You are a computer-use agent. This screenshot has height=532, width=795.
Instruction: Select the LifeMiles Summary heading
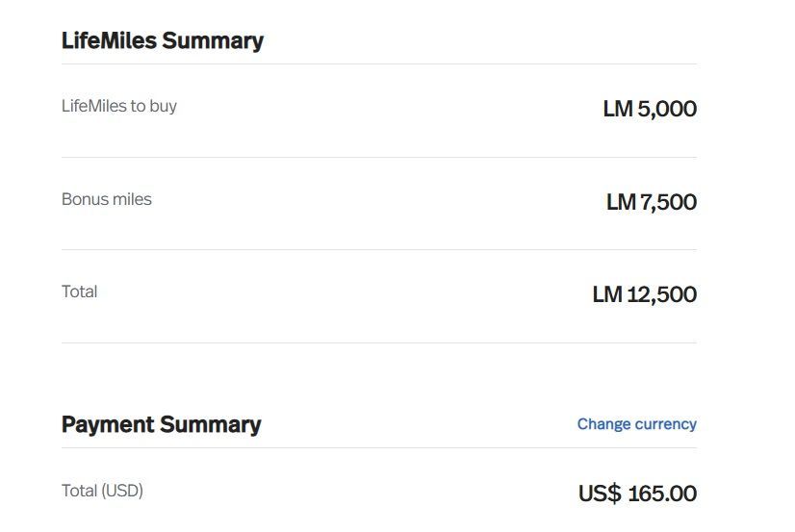click(x=163, y=41)
